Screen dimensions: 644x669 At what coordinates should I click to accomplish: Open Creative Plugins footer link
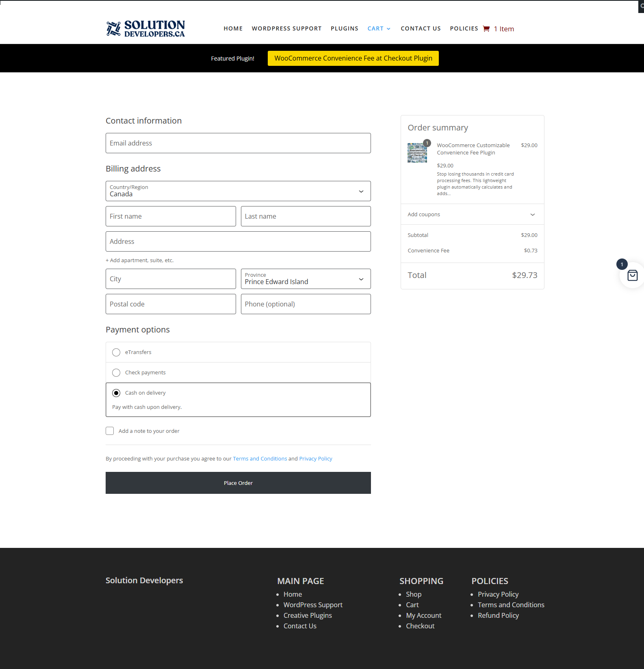click(308, 615)
